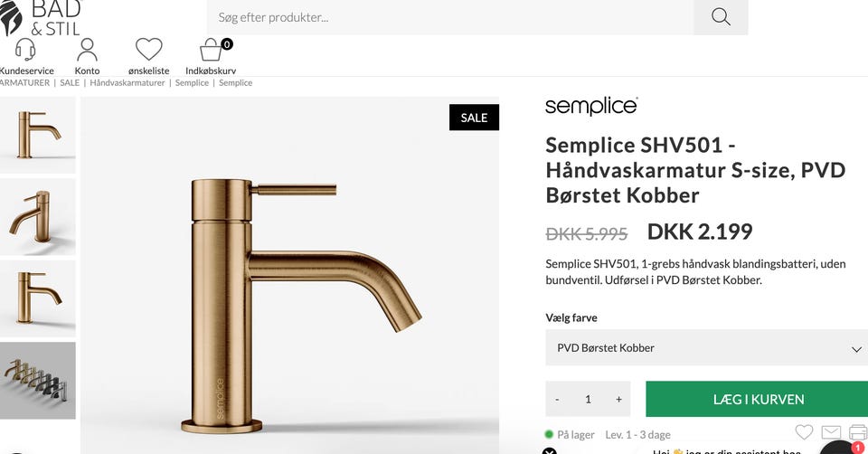
Task: Open the Indkøbskurv shopping bag
Action: point(211,50)
